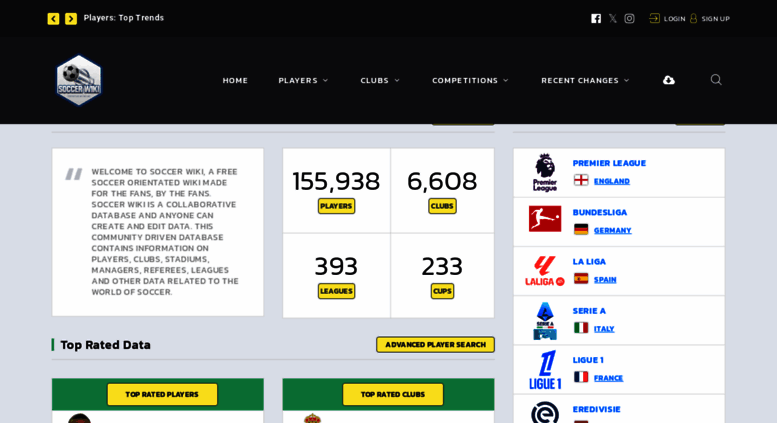Open the Top Rated Players tab
Image resolution: width=777 pixels, height=423 pixels.
pyautogui.click(x=162, y=395)
